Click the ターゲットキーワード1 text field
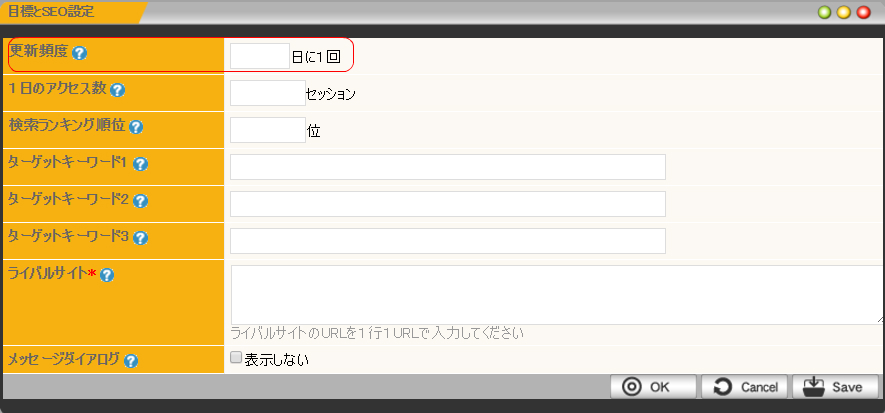The image size is (885, 413). click(448, 167)
